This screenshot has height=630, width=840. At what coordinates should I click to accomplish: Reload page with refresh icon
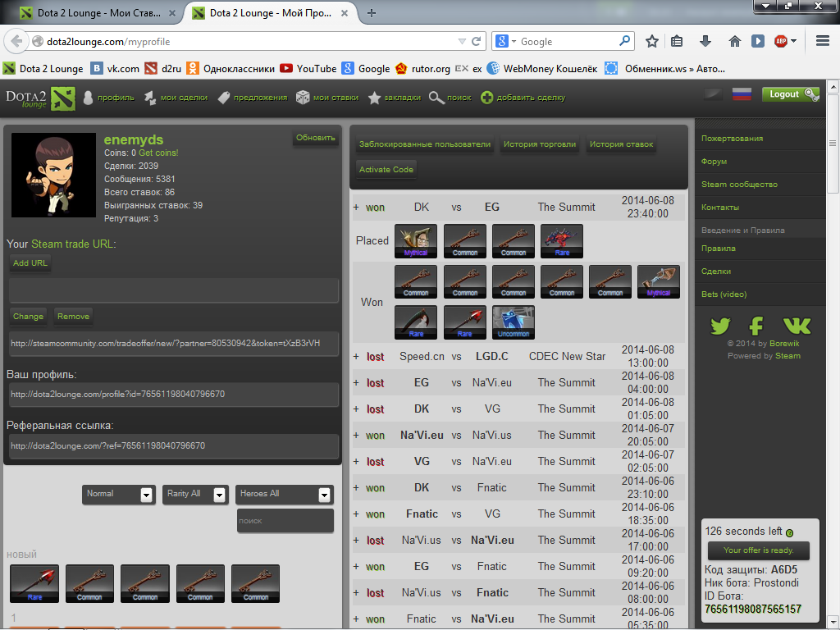[x=476, y=41]
